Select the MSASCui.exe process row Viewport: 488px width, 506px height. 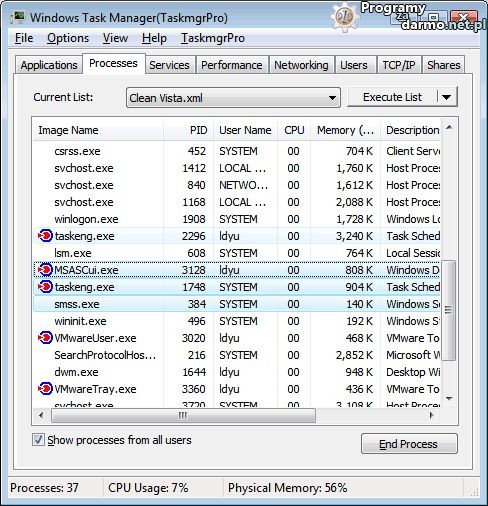point(237,270)
